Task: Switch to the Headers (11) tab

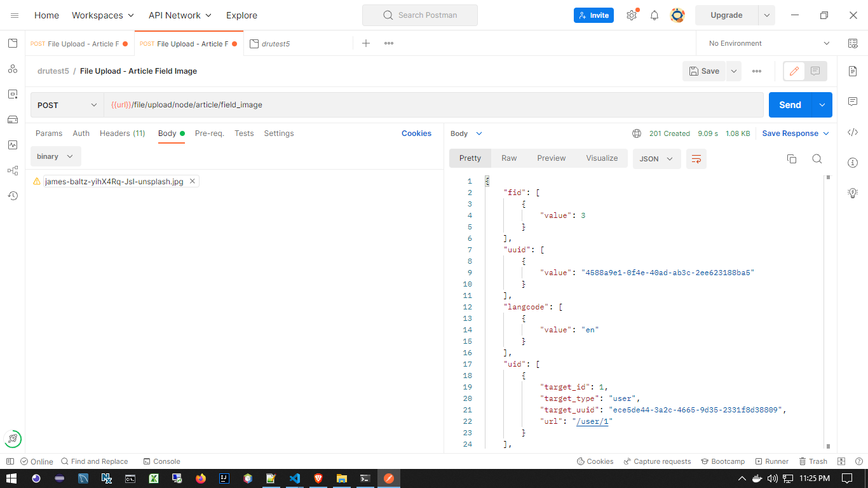Action: point(122,133)
